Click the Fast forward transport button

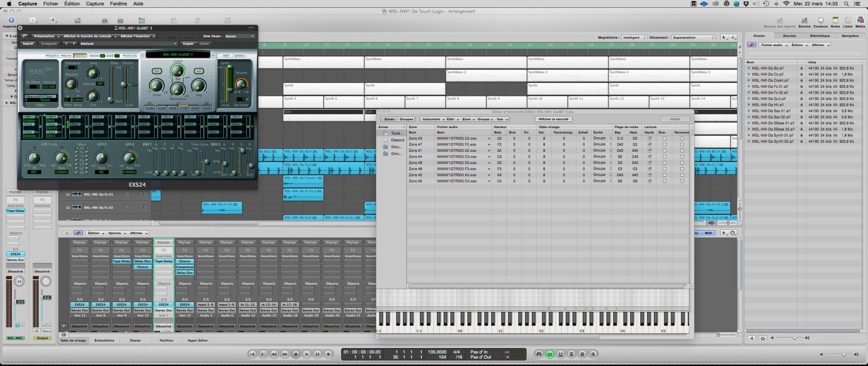(285, 355)
